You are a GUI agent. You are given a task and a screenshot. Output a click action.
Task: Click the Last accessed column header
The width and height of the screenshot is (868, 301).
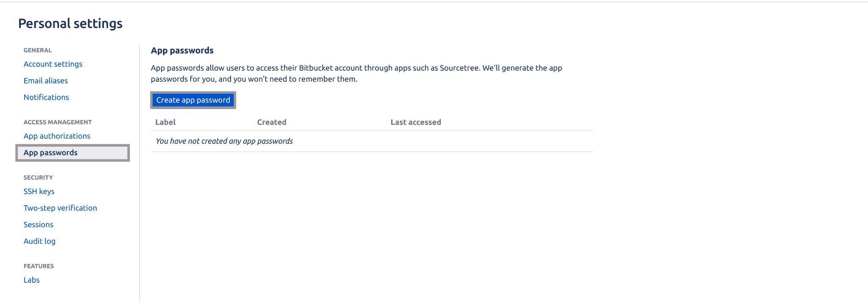point(415,122)
